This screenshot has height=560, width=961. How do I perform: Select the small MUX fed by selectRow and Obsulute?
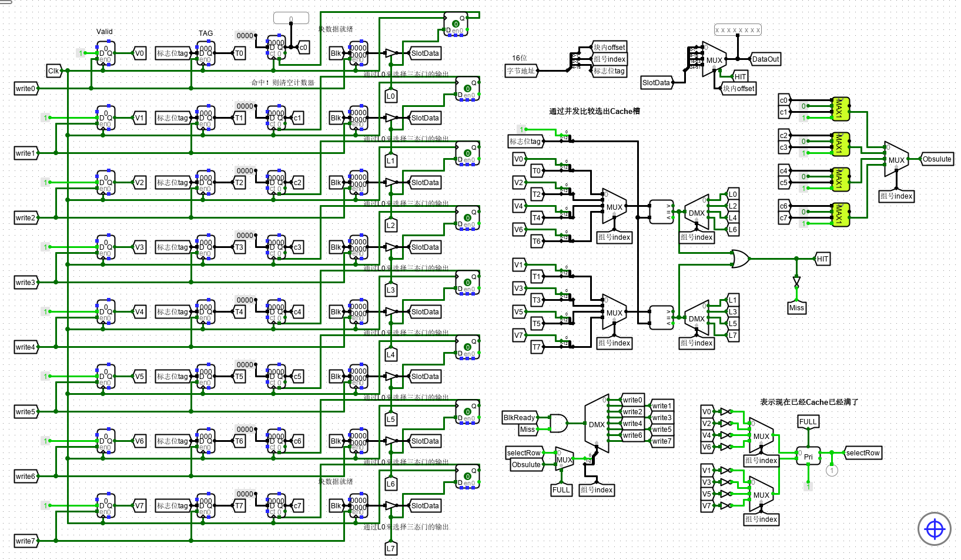click(564, 459)
